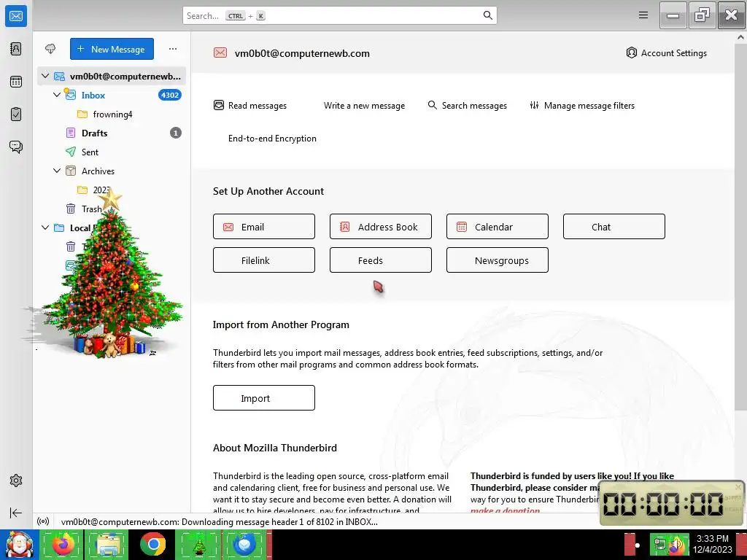Viewport: 747px width, 560px height.
Task: Click Search messages
Action: tap(468, 105)
